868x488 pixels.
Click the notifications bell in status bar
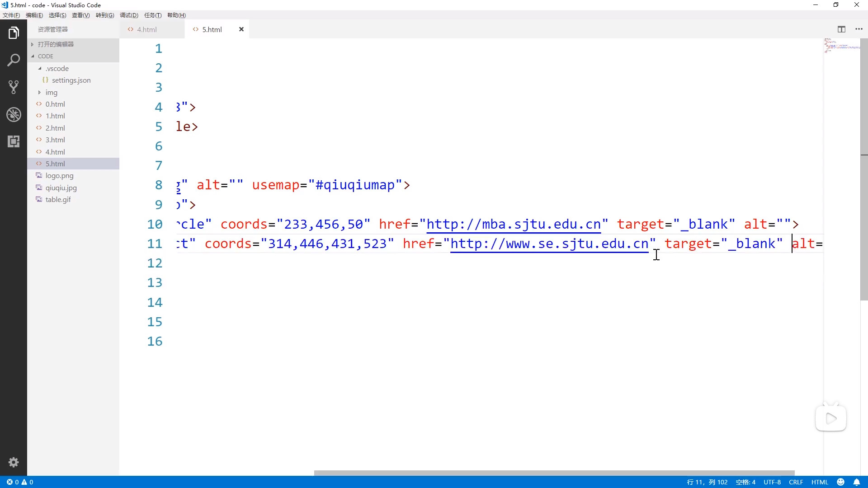856,482
